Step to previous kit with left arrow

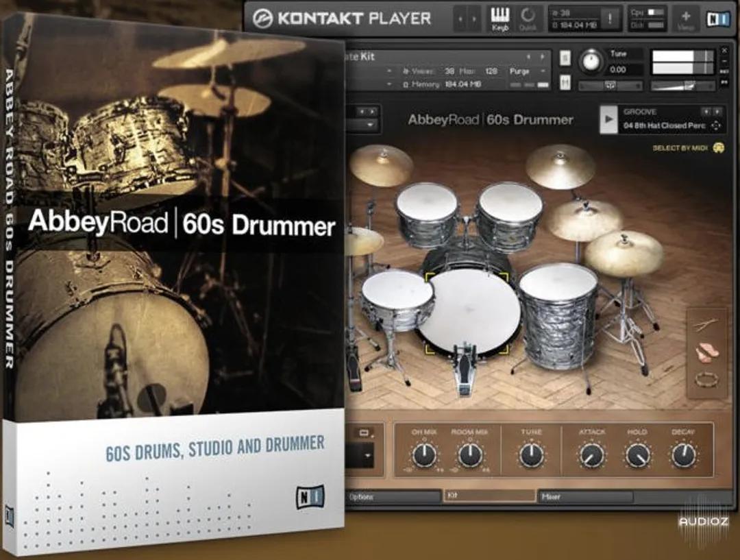[x=362, y=112]
